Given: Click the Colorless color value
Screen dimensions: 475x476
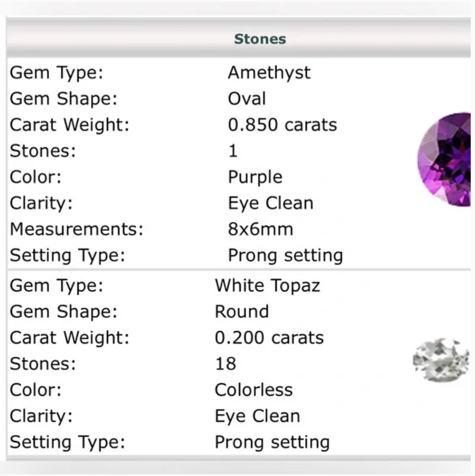Looking at the screenshot, I should (254, 390).
